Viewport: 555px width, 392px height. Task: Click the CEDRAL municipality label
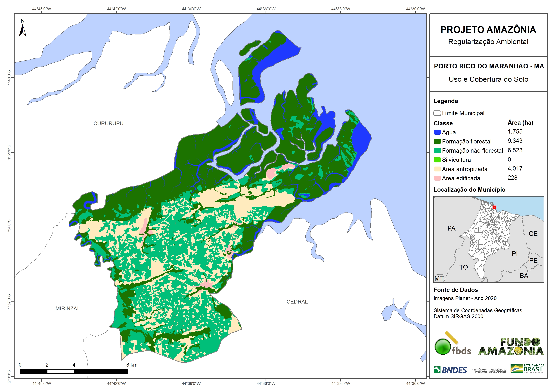click(x=297, y=302)
